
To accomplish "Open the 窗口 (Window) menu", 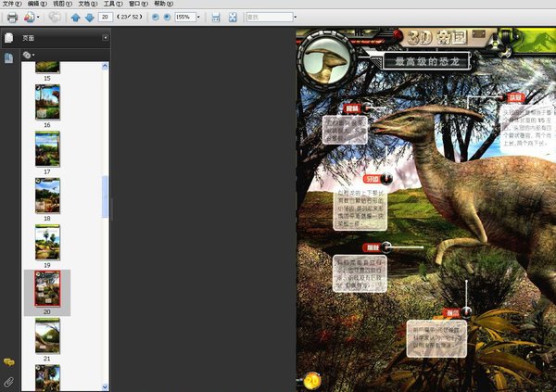I will pyautogui.click(x=138, y=4).
